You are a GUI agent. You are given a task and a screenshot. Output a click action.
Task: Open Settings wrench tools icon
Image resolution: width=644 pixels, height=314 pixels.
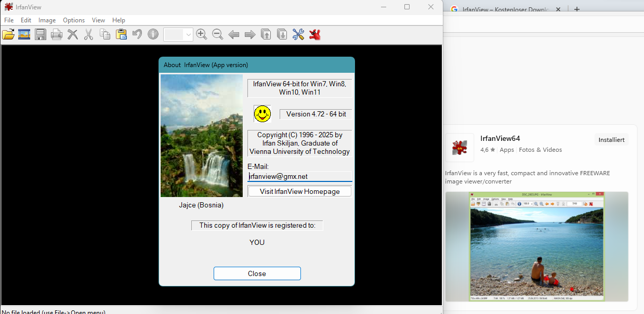tap(298, 35)
